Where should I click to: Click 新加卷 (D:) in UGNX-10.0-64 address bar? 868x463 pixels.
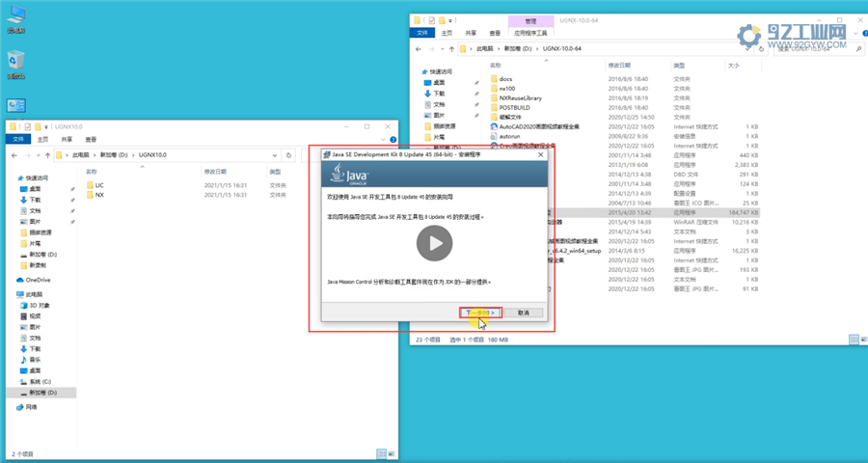click(517, 49)
